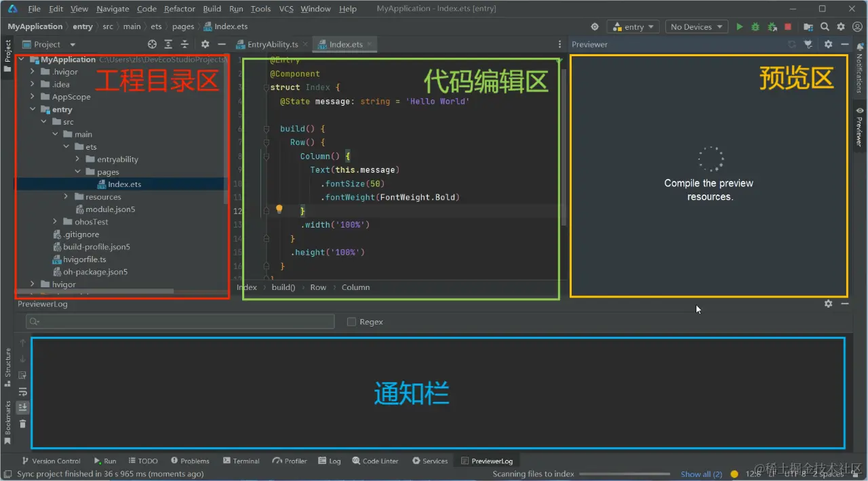Image resolution: width=868 pixels, height=481 pixels.
Task: Open Device Manager icon next to Stop button
Action: pyautogui.click(x=808, y=26)
